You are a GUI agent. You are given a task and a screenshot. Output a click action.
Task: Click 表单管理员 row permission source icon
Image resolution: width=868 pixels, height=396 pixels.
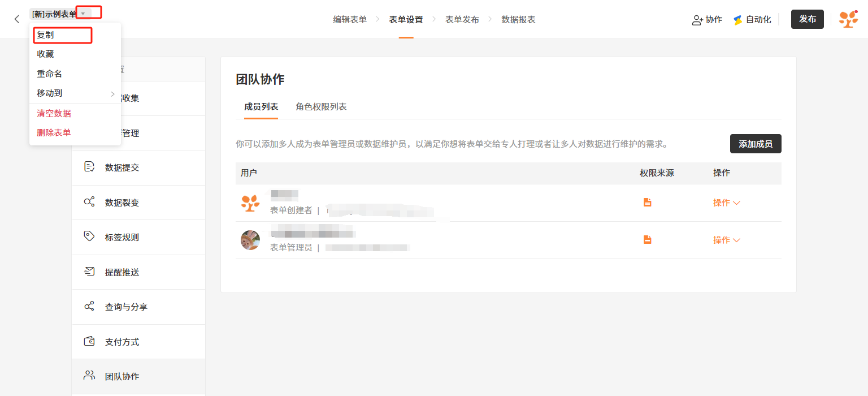tap(648, 240)
